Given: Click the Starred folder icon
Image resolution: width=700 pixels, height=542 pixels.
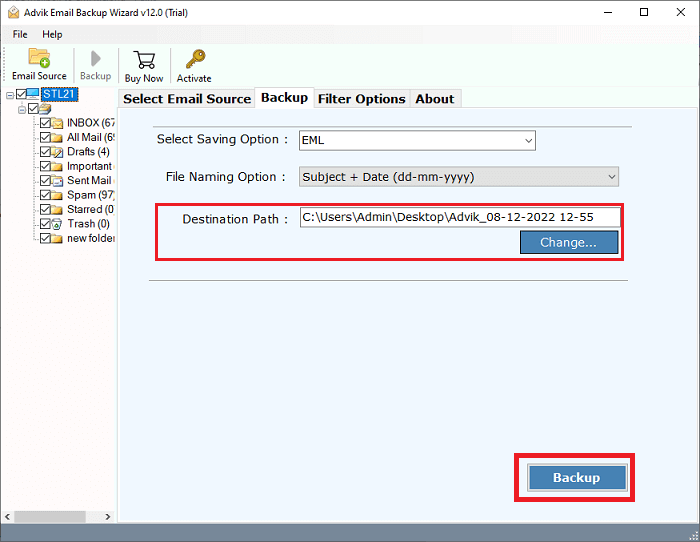Looking at the screenshot, I should [57, 209].
